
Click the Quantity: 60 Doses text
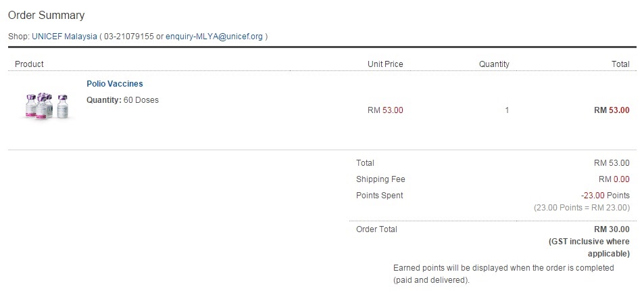click(122, 100)
